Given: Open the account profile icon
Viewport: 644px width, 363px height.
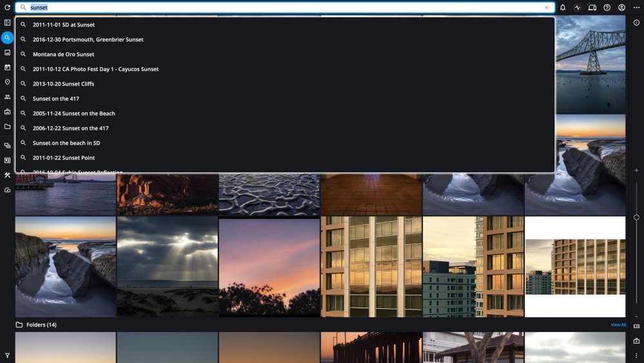Looking at the screenshot, I should pos(622,7).
